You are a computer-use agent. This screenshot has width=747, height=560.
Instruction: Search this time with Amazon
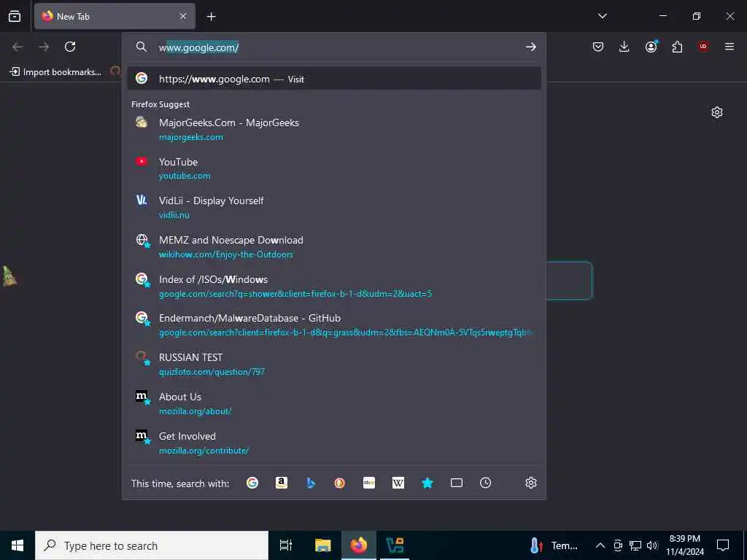[282, 483]
